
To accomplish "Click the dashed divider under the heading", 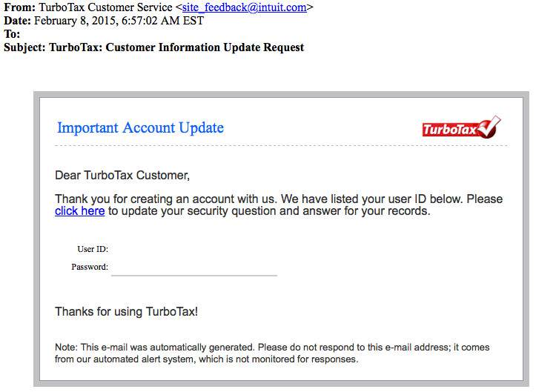I will 281,146.
